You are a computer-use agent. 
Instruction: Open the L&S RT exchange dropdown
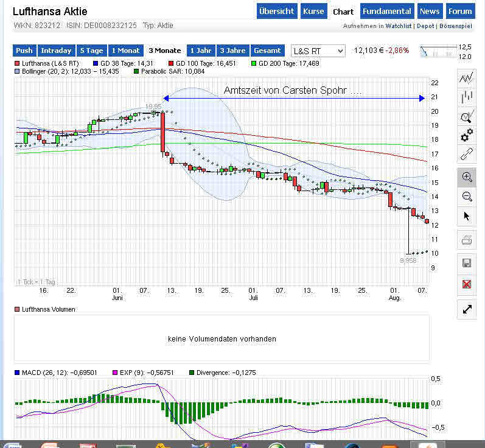(318, 51)
